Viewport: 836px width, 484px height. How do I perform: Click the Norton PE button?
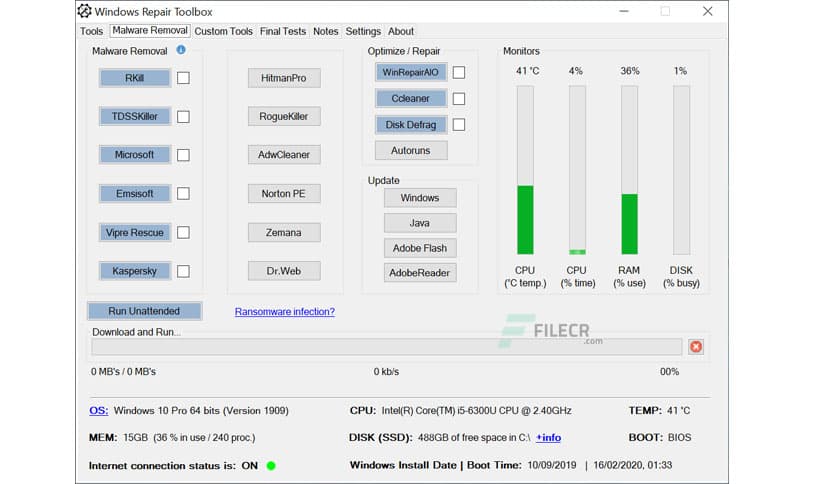pos(284,193)
